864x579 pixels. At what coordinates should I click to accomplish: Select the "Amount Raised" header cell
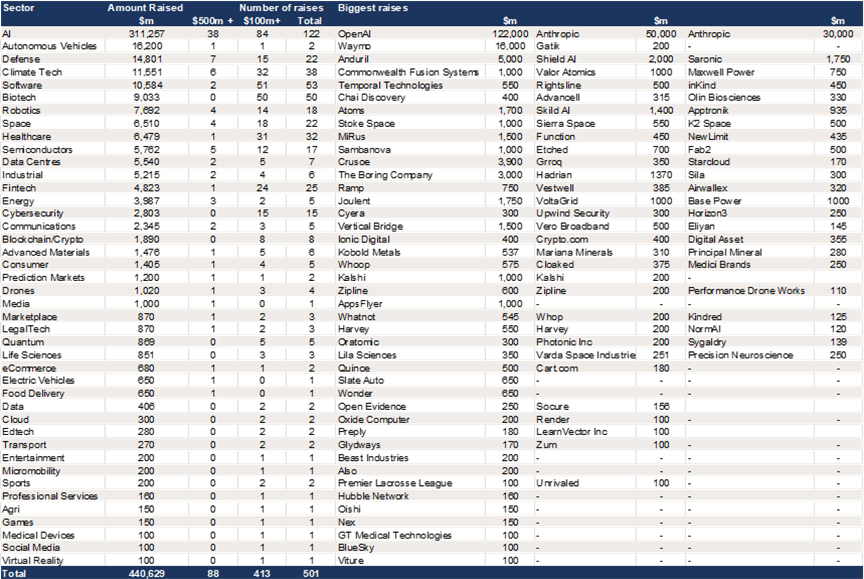(x=145, y=8)
